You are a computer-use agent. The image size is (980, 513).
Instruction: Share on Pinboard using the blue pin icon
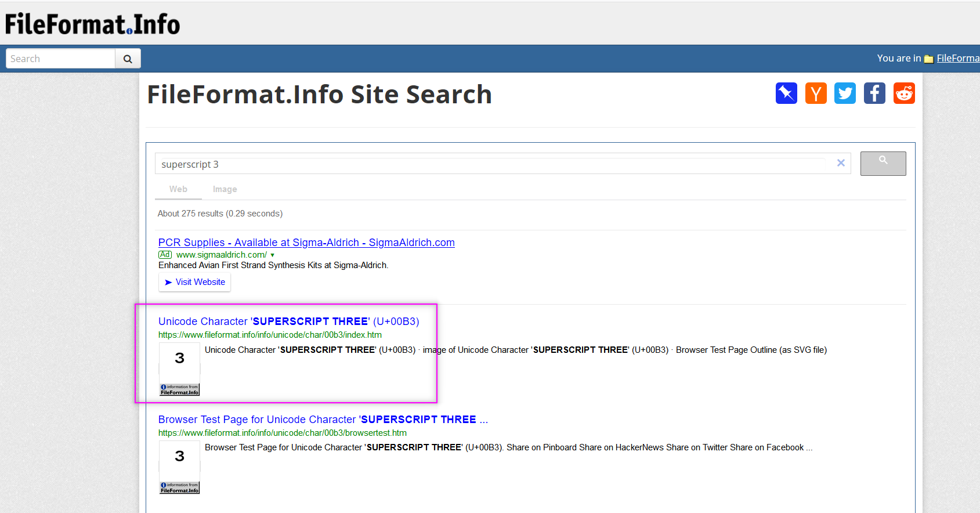(x=786, y=93)
